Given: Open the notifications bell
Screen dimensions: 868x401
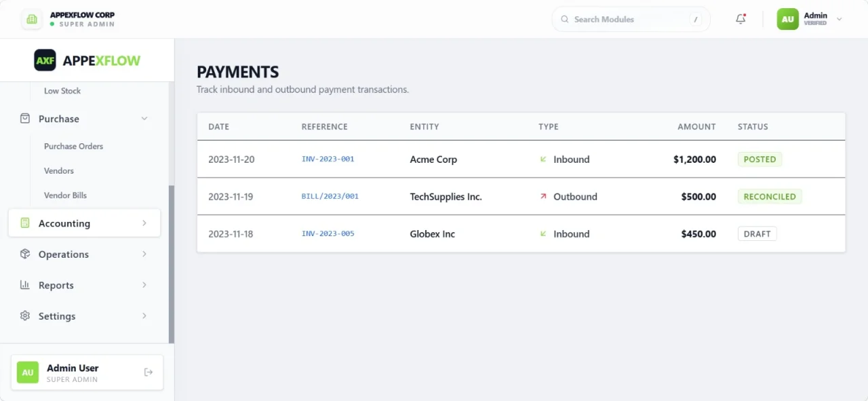Looking at the screenshot, I should [x=741, y=19].
